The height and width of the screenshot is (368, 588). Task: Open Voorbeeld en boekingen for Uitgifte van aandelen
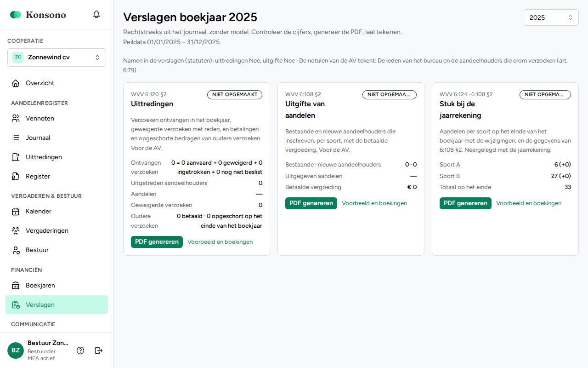point(374,203)
